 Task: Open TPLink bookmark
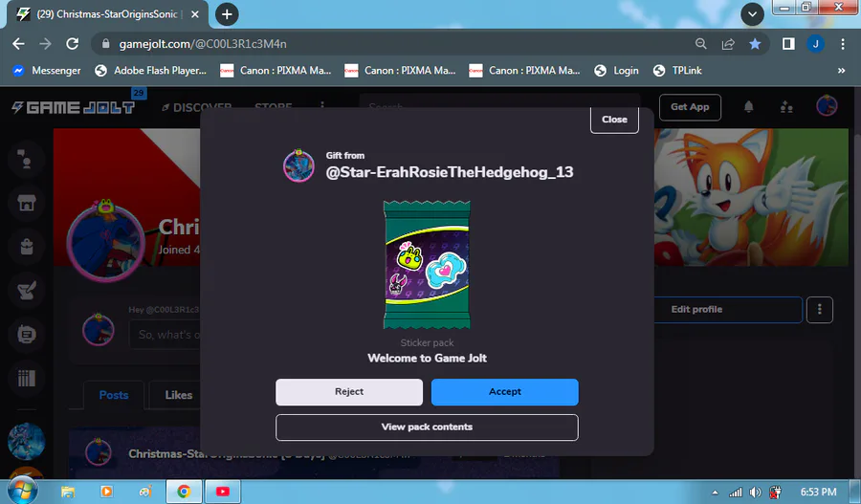[x=677, y=71]
